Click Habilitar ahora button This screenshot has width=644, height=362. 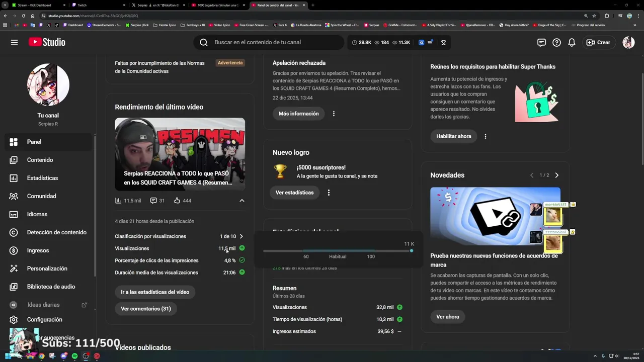[x=454, y=136]
